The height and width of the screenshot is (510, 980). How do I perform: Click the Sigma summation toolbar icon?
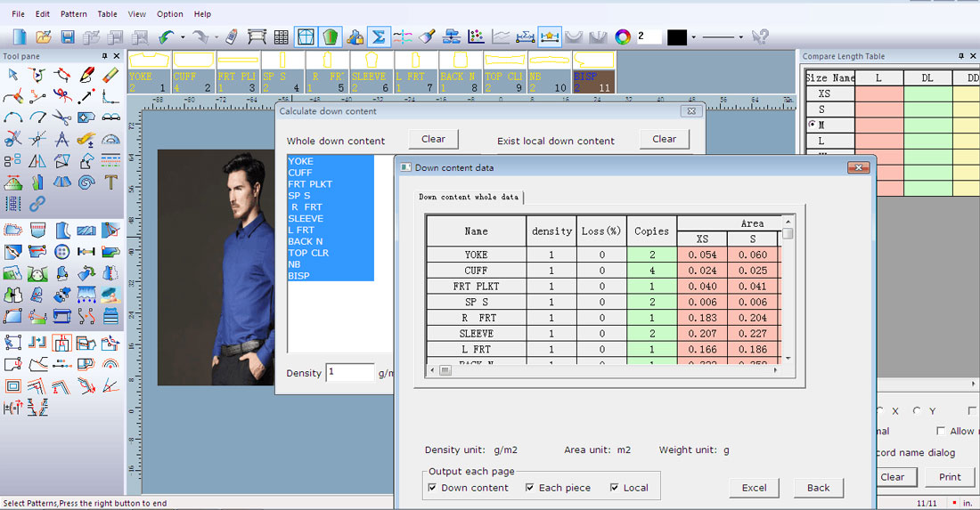[379, 36]
